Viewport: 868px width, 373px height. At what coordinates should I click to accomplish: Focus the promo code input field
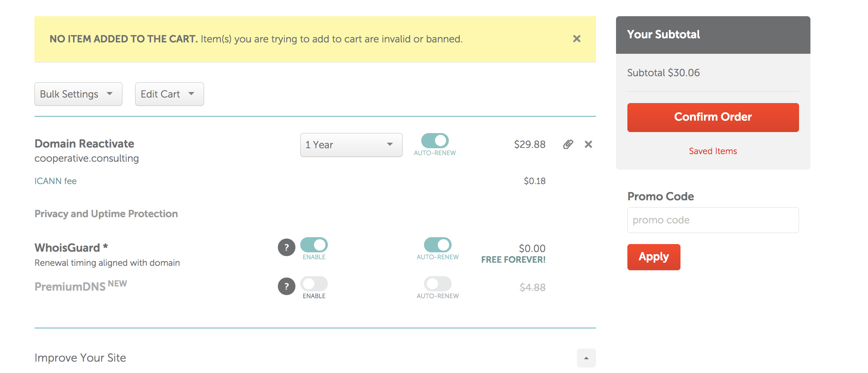(713, 220)
